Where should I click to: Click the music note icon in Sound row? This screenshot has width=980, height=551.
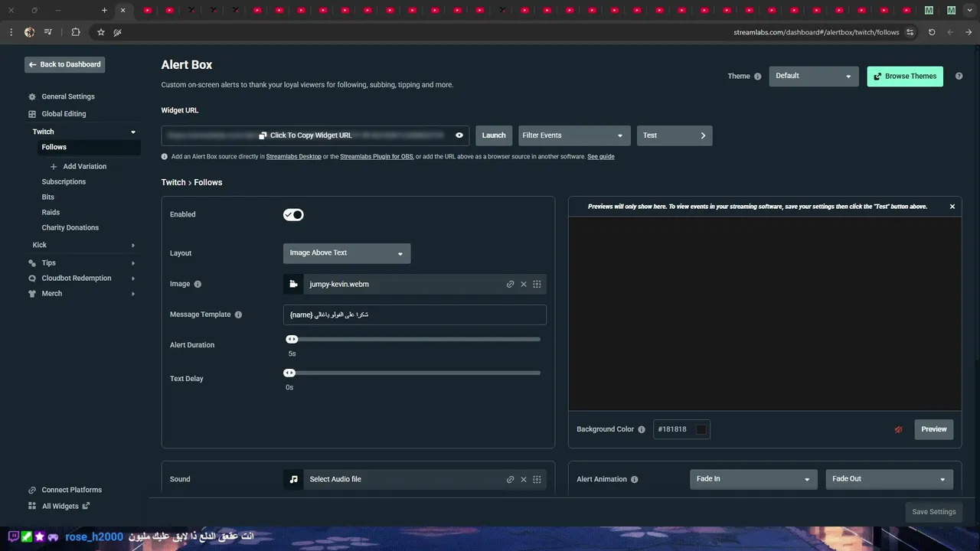[x=293, y=479]
